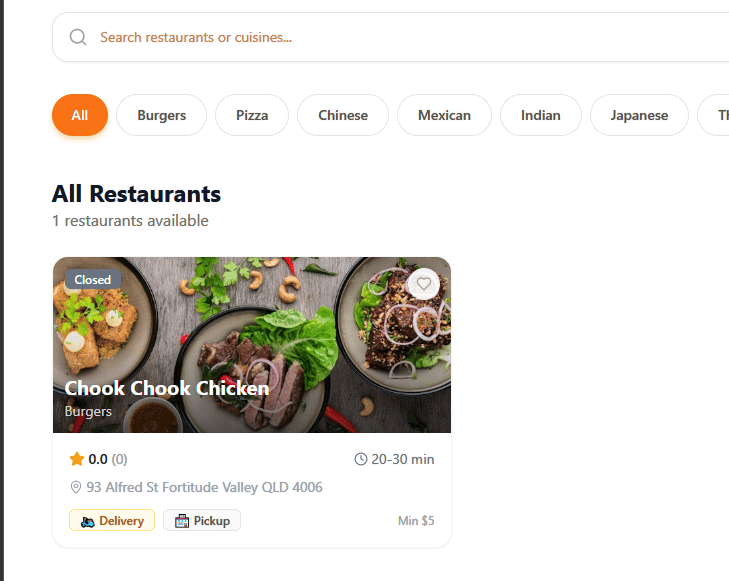Click the partially visible last cuisine chip
Image resolution: width=729 pixels, height=581 pixels.
coord(713,115)
